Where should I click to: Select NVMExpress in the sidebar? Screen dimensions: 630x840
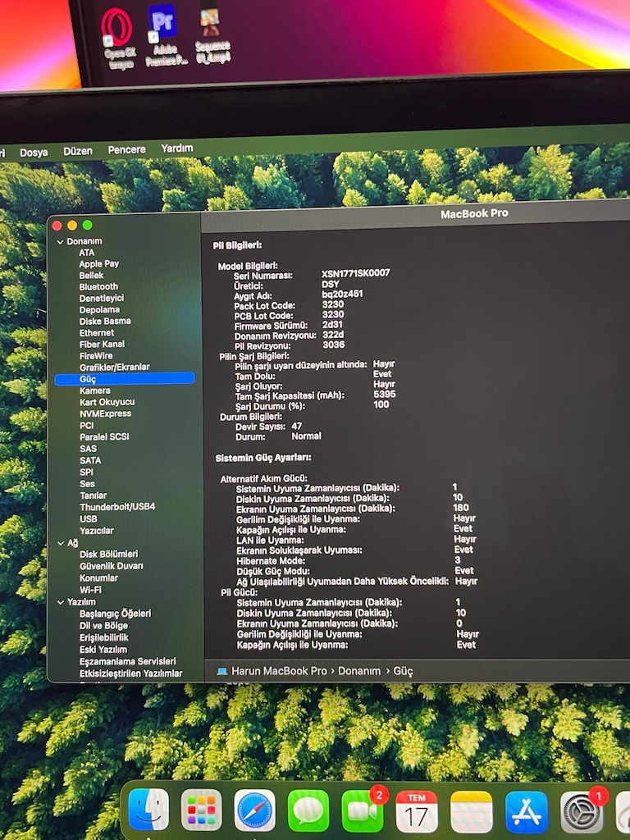(x=106, y=413)
